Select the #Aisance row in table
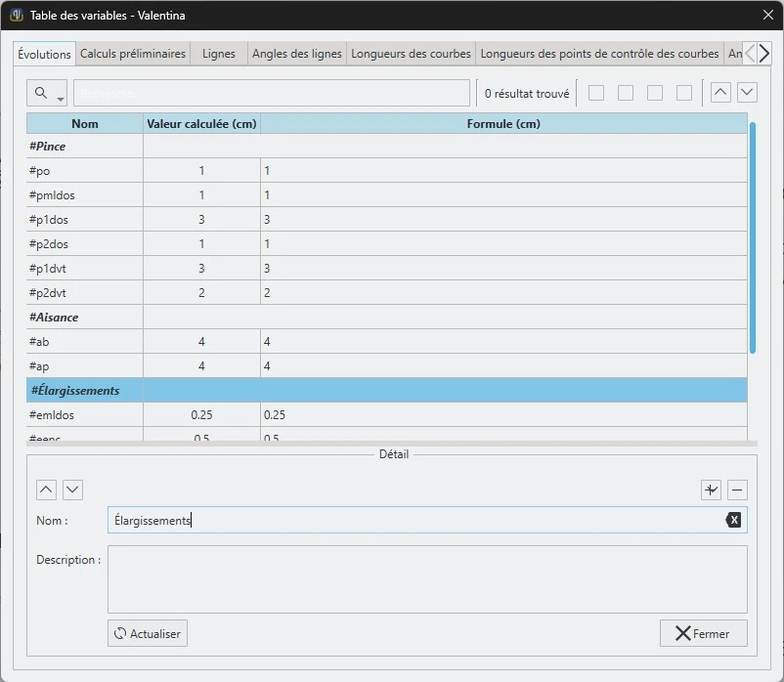The image size is (784, 682). [x=84, y=318]
